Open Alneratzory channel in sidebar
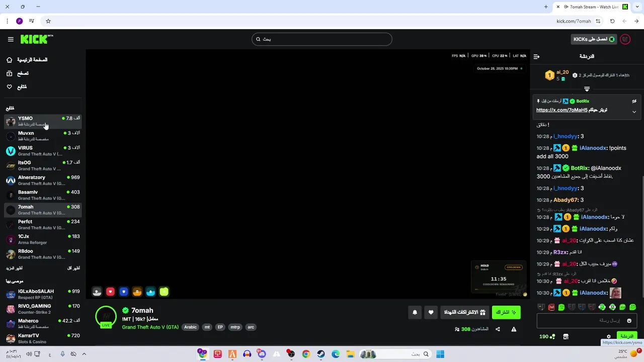The image size is (644, 362). pyautogui.click(x=43, y=180)
